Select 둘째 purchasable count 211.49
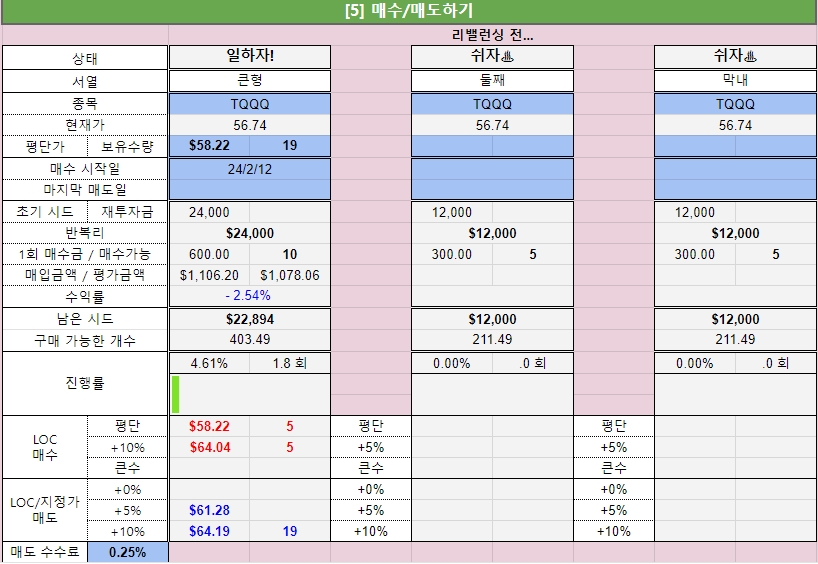Screen dimensions: 818x564 (492, 340)
